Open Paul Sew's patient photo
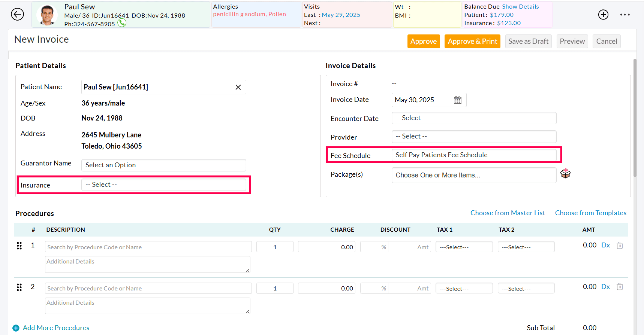This screenshot has height=335, width=644. click(x=47, y=15)
